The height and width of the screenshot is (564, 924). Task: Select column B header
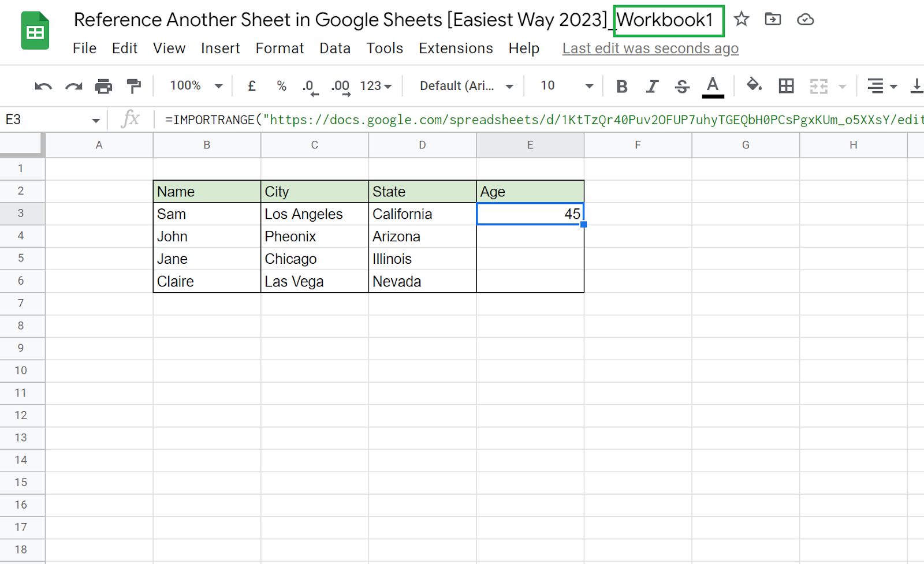207,145
